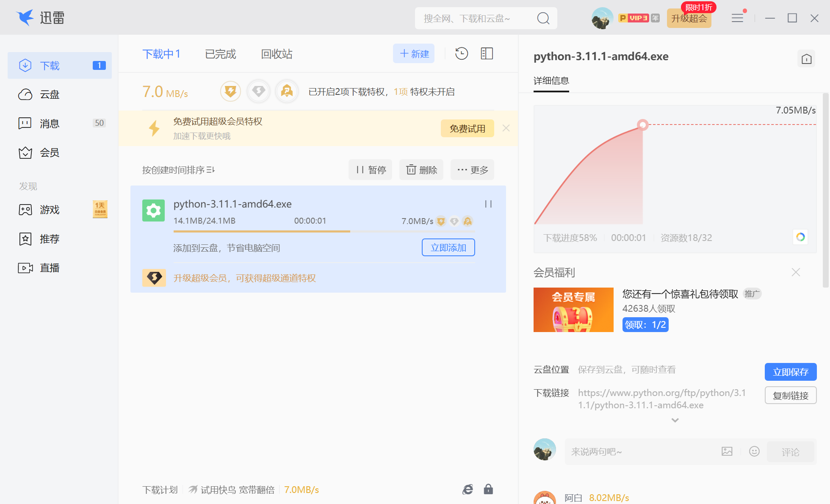Focus the comment field 来说两句吧
This screenshot has height=504, width=830.
642,451
